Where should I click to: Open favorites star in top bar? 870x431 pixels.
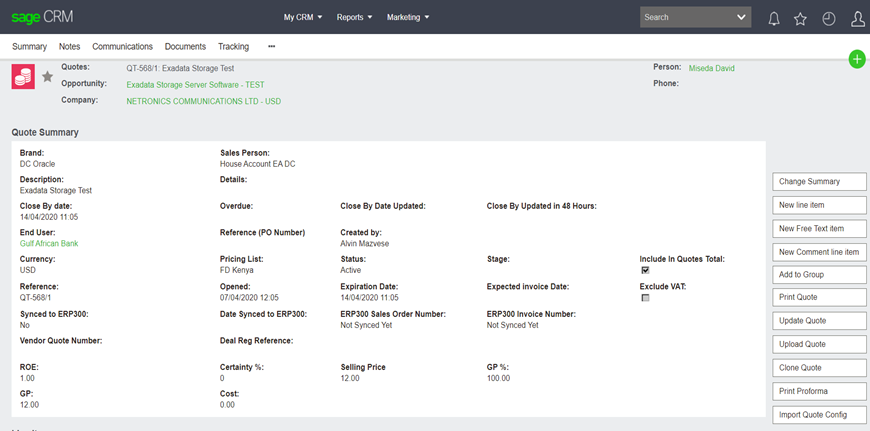[800, 18]
